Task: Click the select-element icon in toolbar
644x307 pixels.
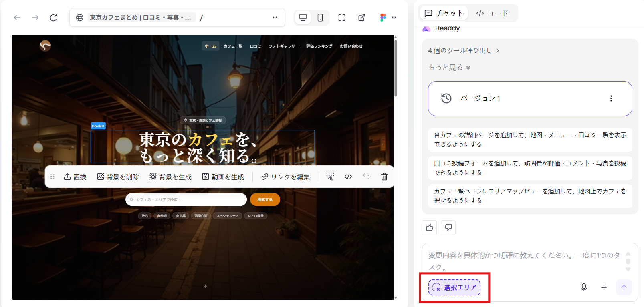Action: tap(330, 177)
